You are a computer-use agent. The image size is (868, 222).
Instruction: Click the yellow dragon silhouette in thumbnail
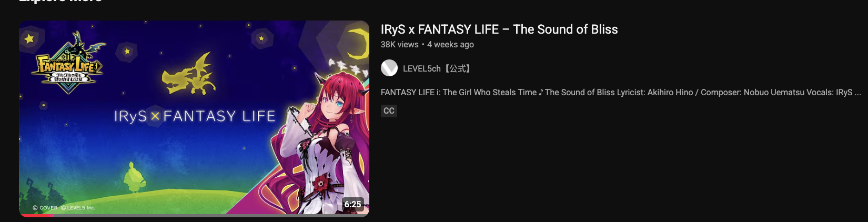click(189, 74)
